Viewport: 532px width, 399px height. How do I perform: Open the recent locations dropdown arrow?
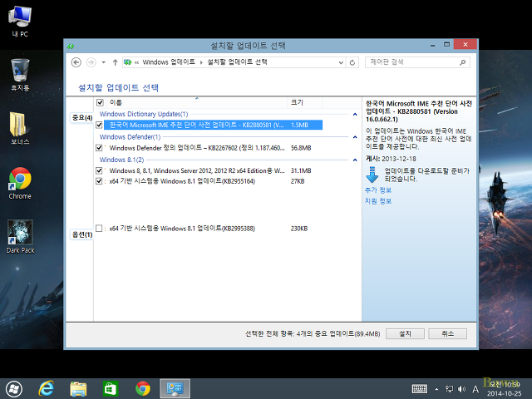click(103, 62)
